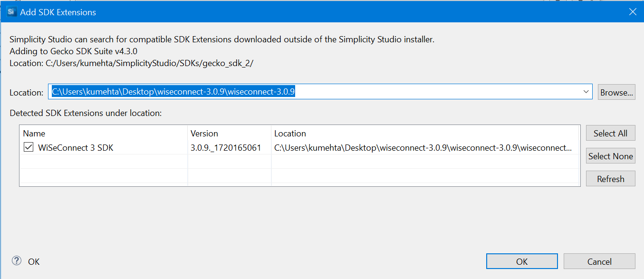Click the Add SDK Extensions title bar text
Screen dimensions: 644x279
[58, 12]
